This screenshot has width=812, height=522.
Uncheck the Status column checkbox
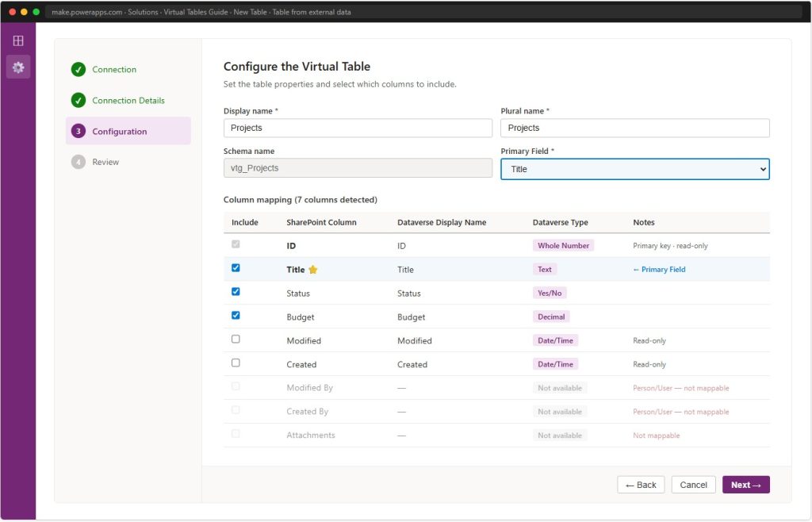[x=236, y=292]
